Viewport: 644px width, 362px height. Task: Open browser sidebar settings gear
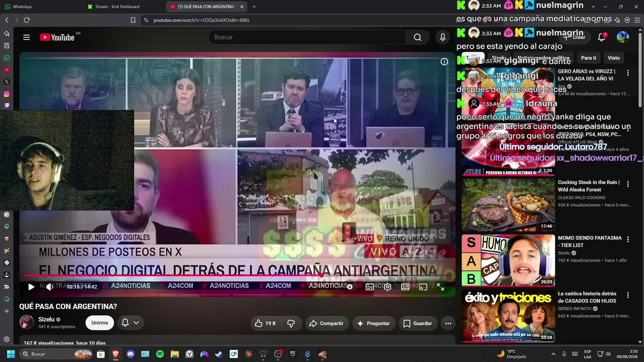[x=7, y=339]
